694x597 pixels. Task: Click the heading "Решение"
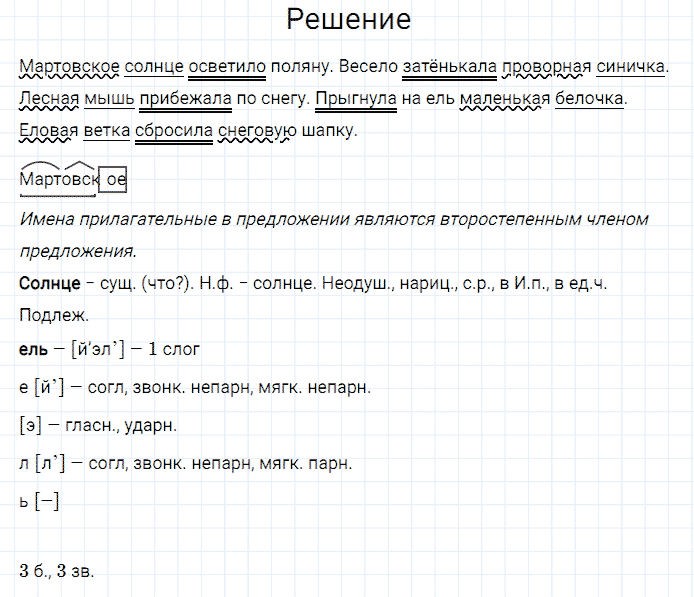(x=347, y=20)
